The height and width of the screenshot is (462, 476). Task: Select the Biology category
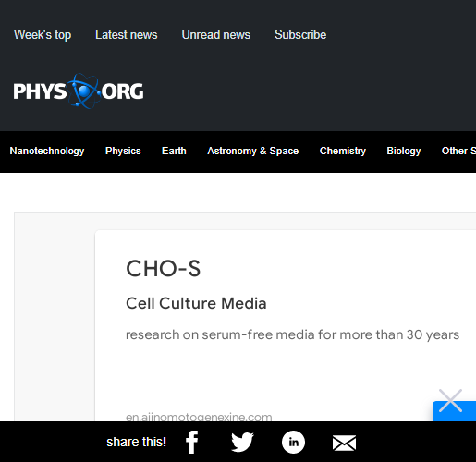(404, 151)
